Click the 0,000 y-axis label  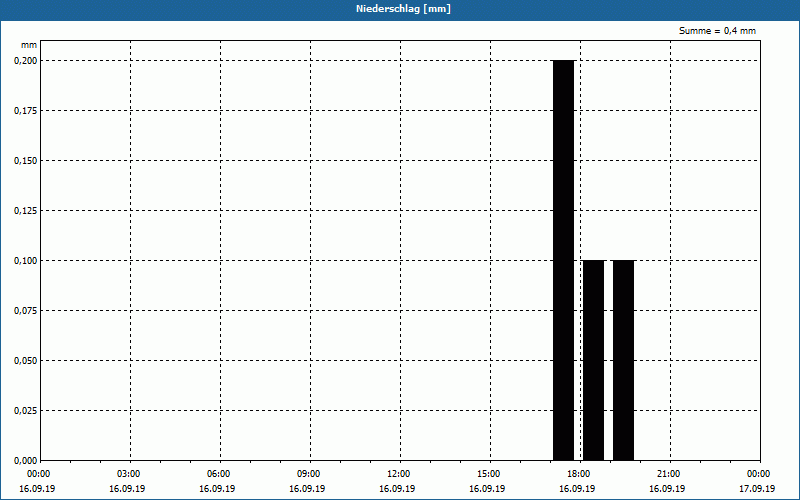click(26, 461)
